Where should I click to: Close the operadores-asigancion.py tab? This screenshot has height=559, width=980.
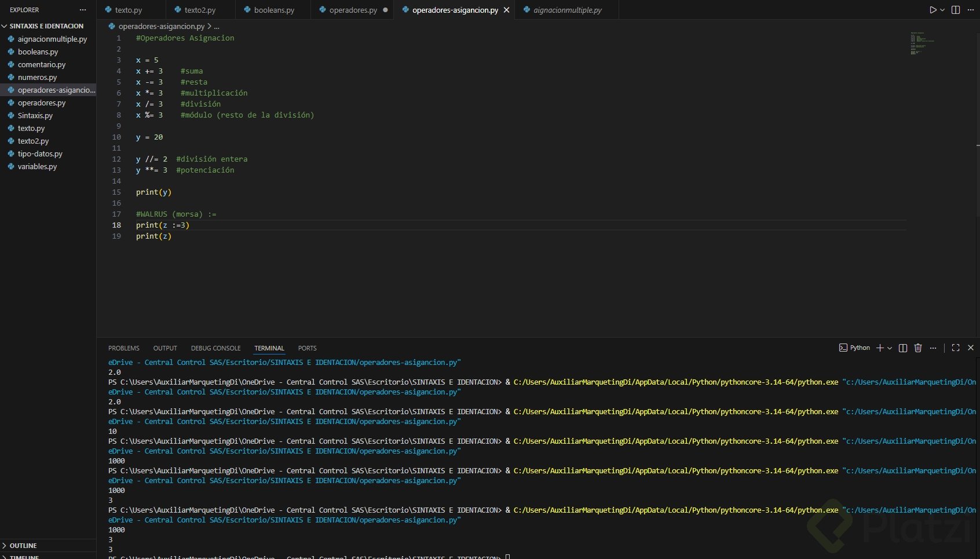(x=507, y=10)
